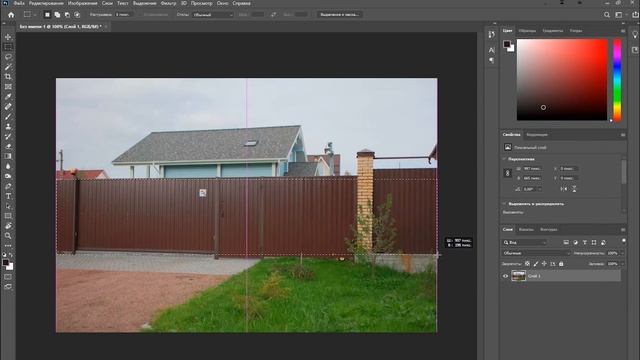Image resolution: width=640 pixels, height=360 pixels.
Task: Open the selection Style dropdown
Action: pyautogui.click(x=213, y=15)
